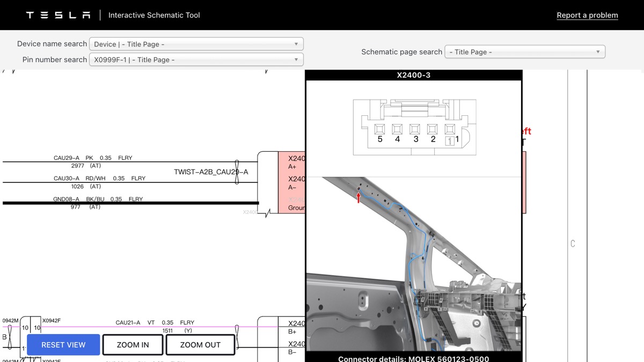Click the Interactive Schematic Tool title
Viewport: 644px width, 362px height.
(154, 15)
